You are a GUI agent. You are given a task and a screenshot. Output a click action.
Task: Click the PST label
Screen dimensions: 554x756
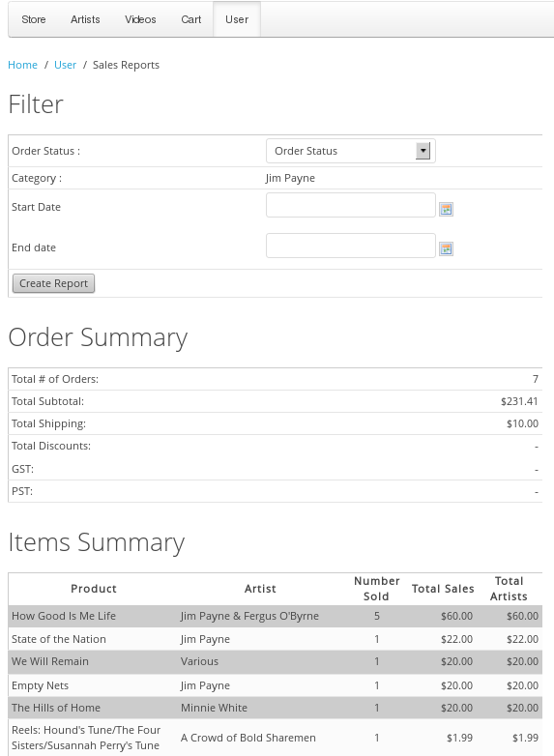[x=22, y=491]
